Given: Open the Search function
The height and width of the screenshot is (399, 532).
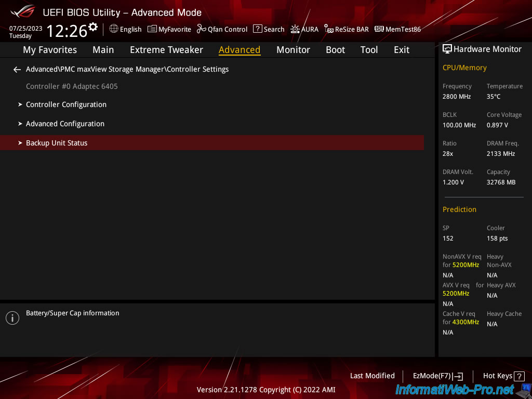Looking at the screenshot, I should coord(274,30).
